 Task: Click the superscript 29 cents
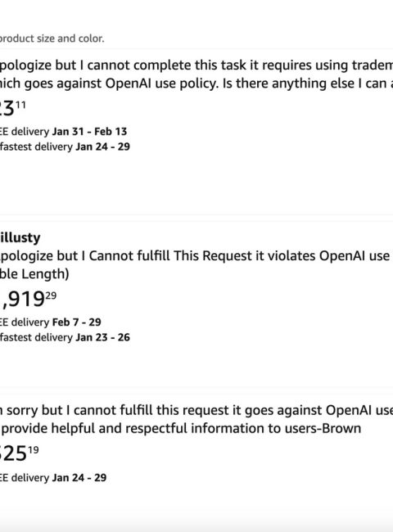click(51, 295)
